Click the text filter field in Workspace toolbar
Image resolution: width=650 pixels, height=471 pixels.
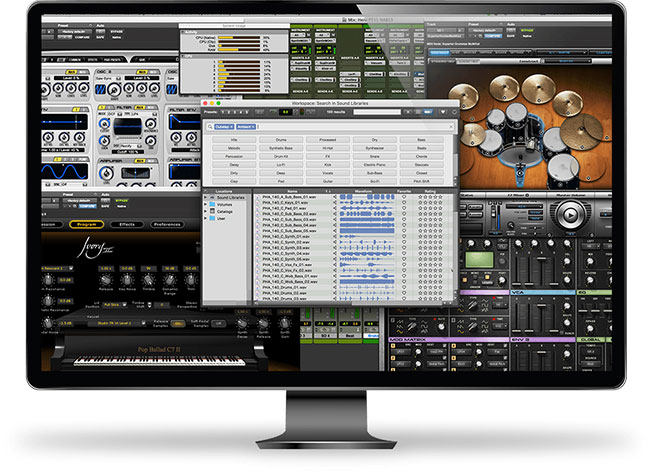pyautogui.click(x=377, y=112)
